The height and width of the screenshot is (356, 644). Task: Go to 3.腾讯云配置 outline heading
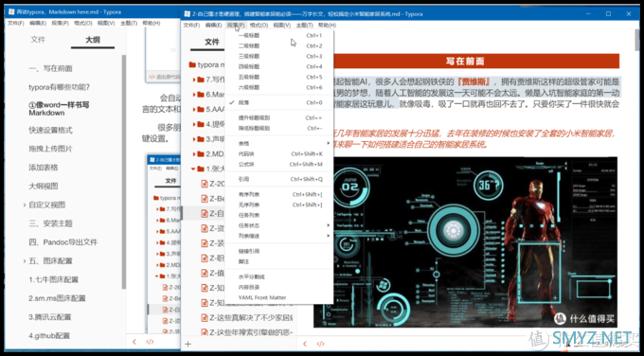[x=50, y=317]
